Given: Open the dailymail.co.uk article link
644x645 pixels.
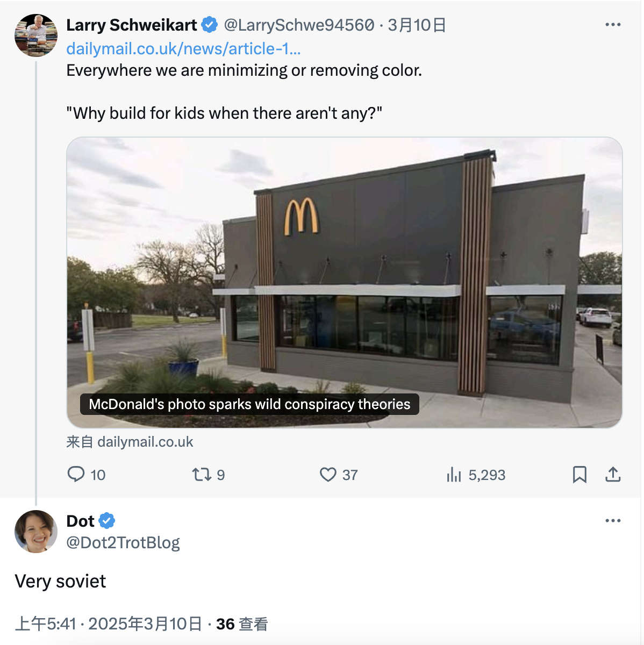Looking at the screenshot, I should pos(183,49).
